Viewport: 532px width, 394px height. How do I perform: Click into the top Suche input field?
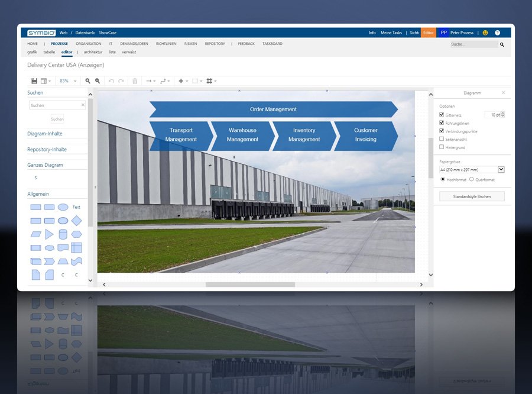(473, 44)
